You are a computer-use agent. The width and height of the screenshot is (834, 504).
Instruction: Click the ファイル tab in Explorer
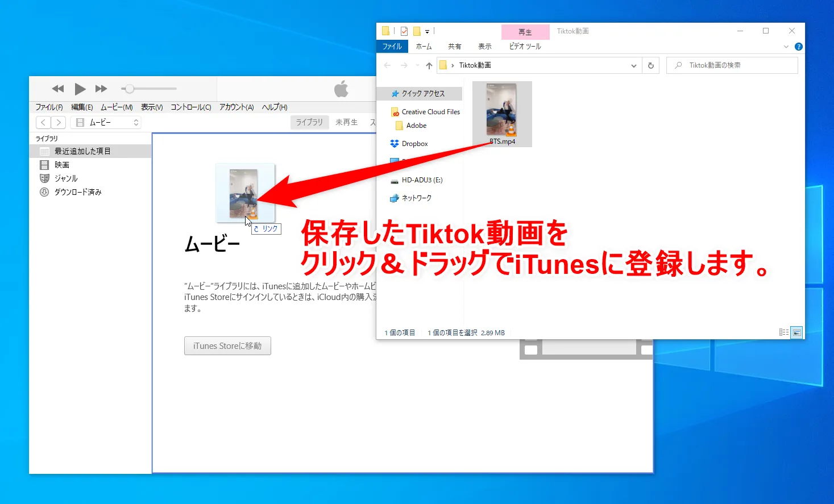point(392,47)
